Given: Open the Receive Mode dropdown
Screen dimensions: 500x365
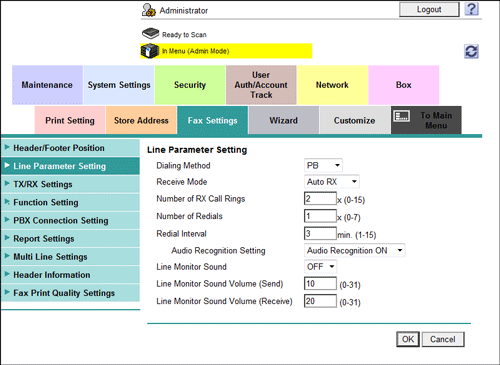Looking at the screenshot, I should (x=331, y=182).
